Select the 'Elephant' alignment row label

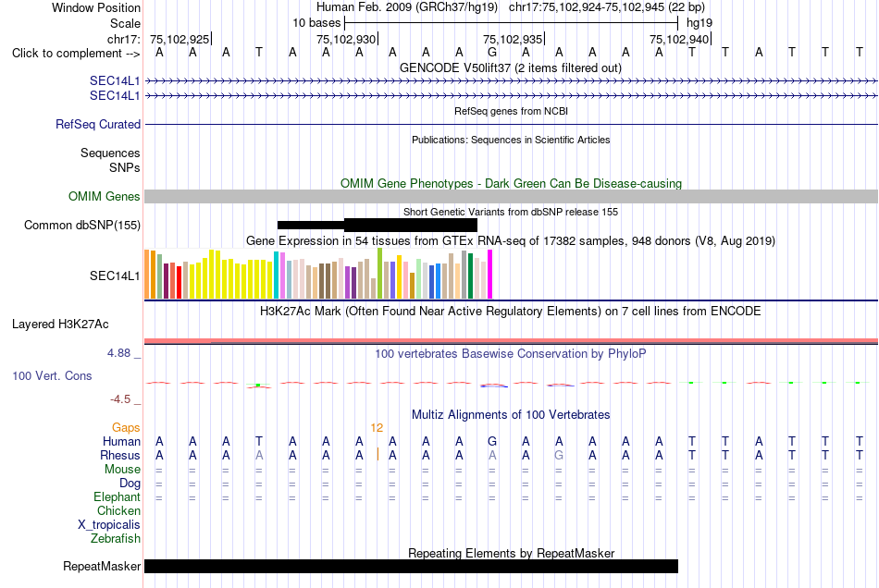pos(117,496)
